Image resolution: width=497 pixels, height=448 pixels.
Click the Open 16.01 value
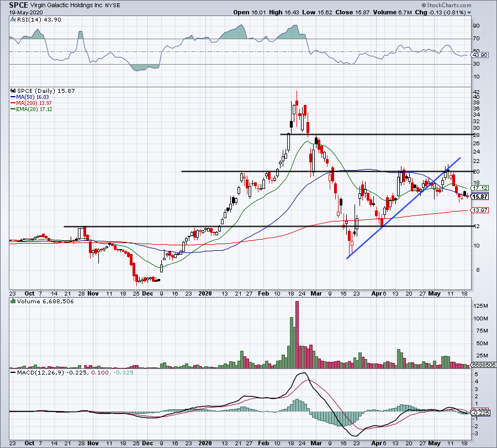[x=250, y=12]
